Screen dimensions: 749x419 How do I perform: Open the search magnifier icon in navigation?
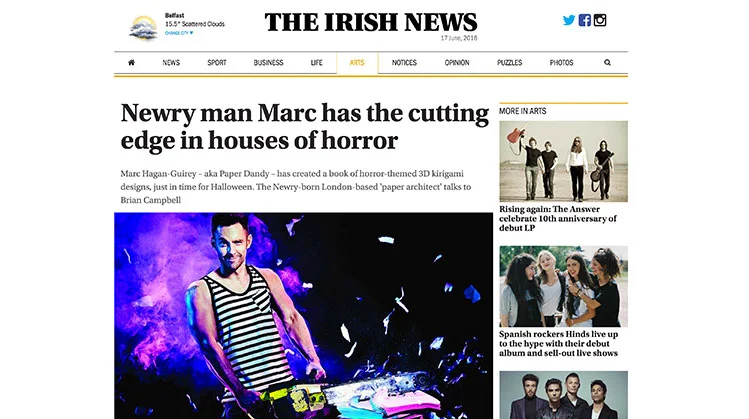607,63
